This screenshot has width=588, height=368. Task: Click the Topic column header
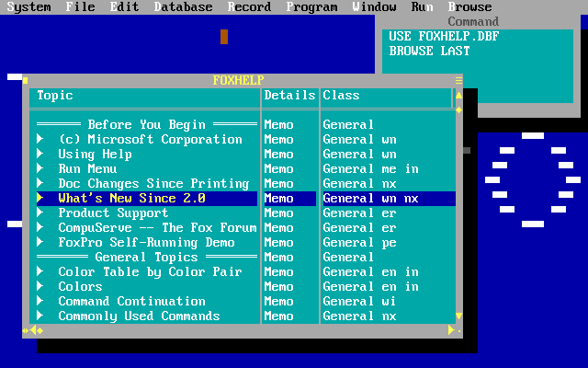(x=55, y=96)
